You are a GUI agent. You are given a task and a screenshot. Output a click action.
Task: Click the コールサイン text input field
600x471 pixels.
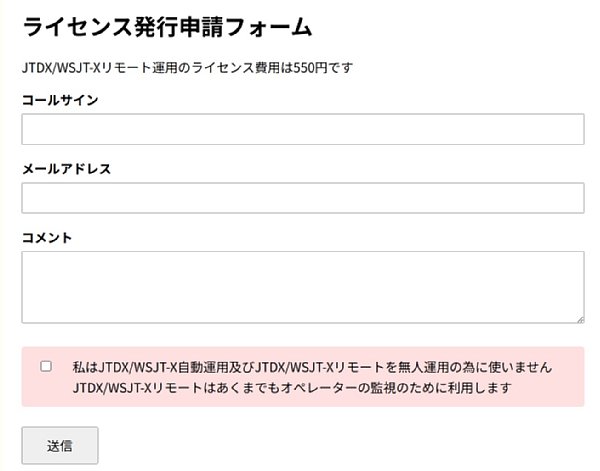point(302,129)
